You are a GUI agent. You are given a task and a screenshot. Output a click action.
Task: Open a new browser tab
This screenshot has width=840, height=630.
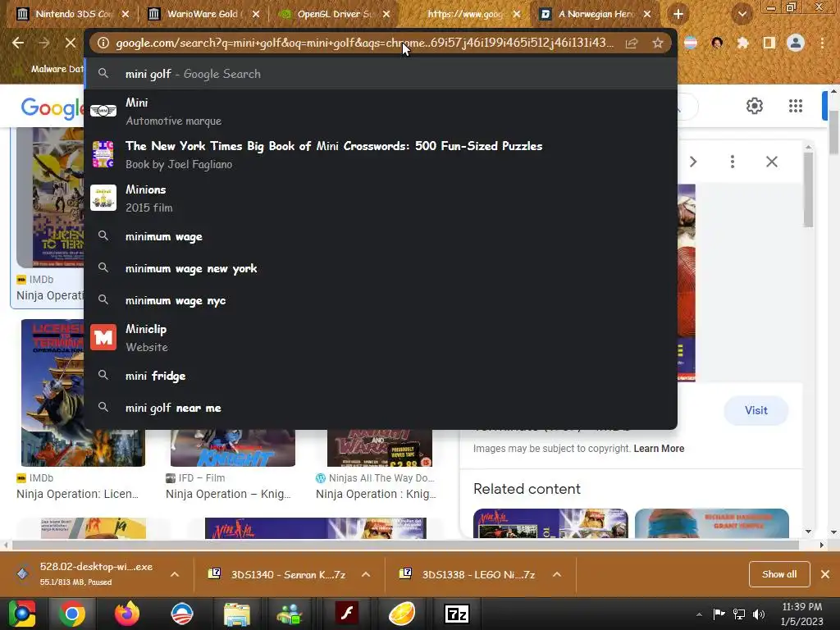(678, 14)
